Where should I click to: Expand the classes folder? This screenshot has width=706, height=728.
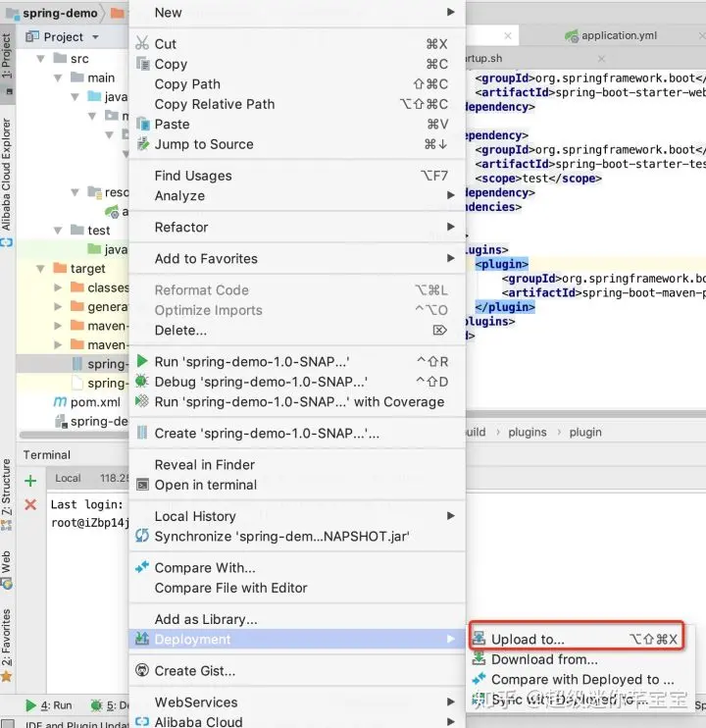58,287
